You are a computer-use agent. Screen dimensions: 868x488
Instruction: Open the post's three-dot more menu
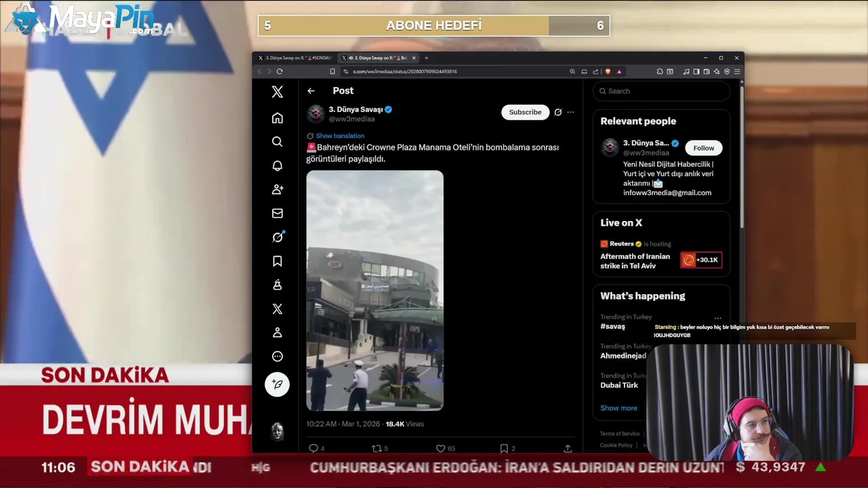tap(570, 112)
